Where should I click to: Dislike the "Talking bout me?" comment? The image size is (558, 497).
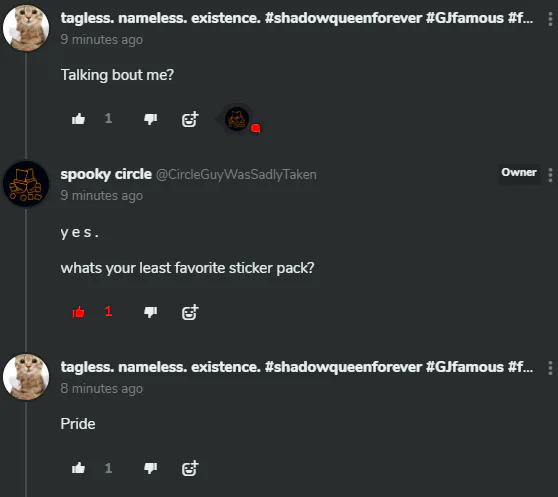[x=151, y=119]
